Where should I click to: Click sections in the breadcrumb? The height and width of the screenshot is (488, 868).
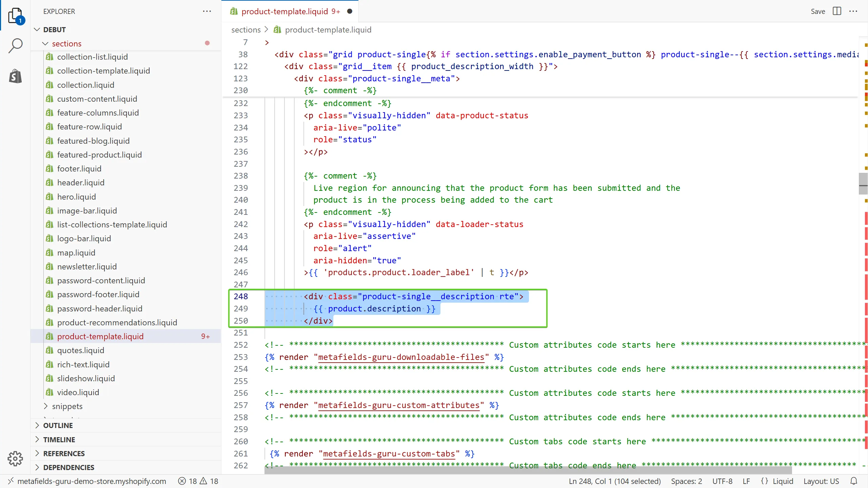(x=246, y=30)
